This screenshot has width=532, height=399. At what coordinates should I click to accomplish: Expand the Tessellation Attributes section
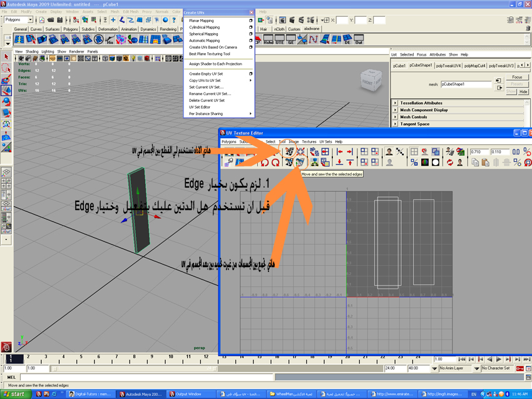click(x=395, y=103)
